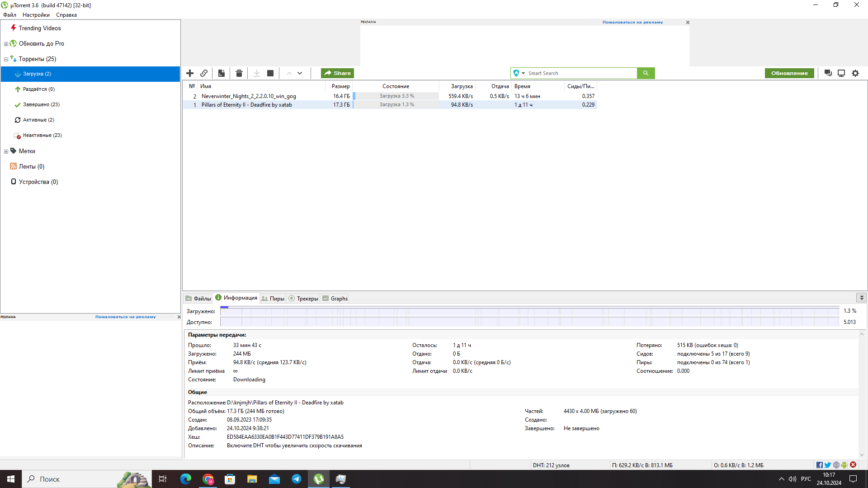Open Facebook icon in status bar
This screenshot has width=868, height=488.
819,465
